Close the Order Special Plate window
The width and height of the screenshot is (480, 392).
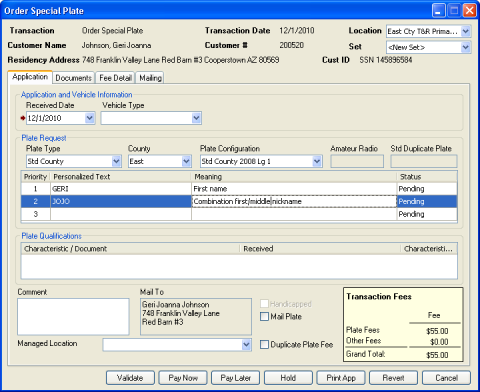(x=470, y=10)
